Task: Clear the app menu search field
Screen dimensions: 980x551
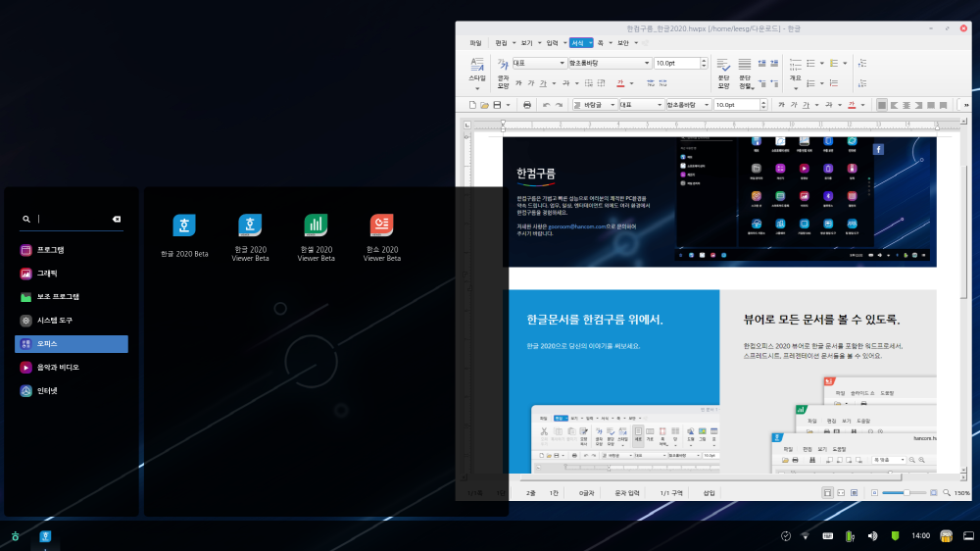Action: 117,220
